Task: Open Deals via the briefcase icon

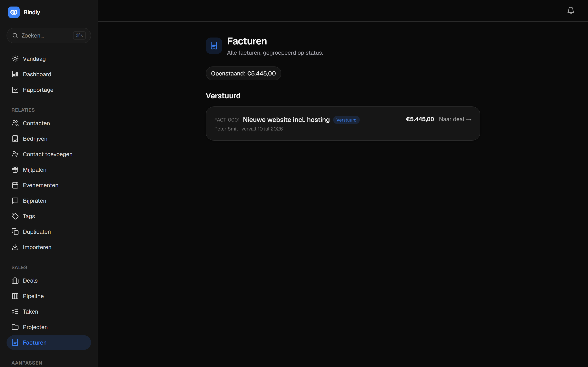Action: [x=15, y=281]
